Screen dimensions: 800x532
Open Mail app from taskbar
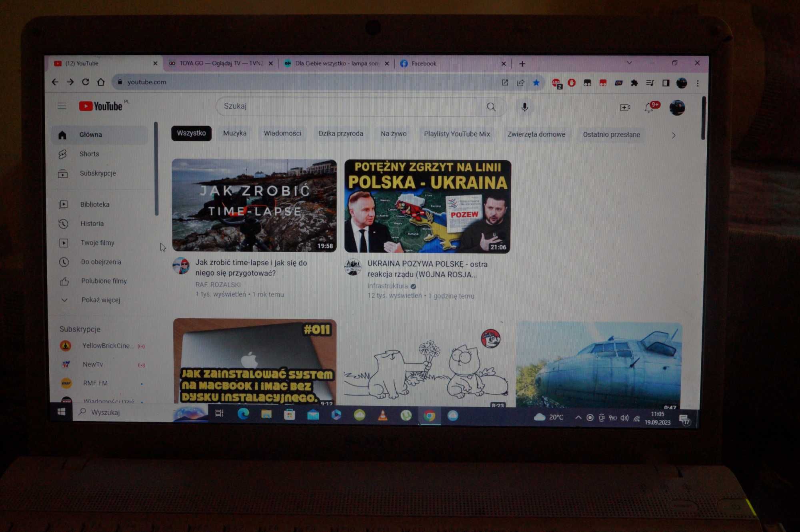(x=313, y=415)
